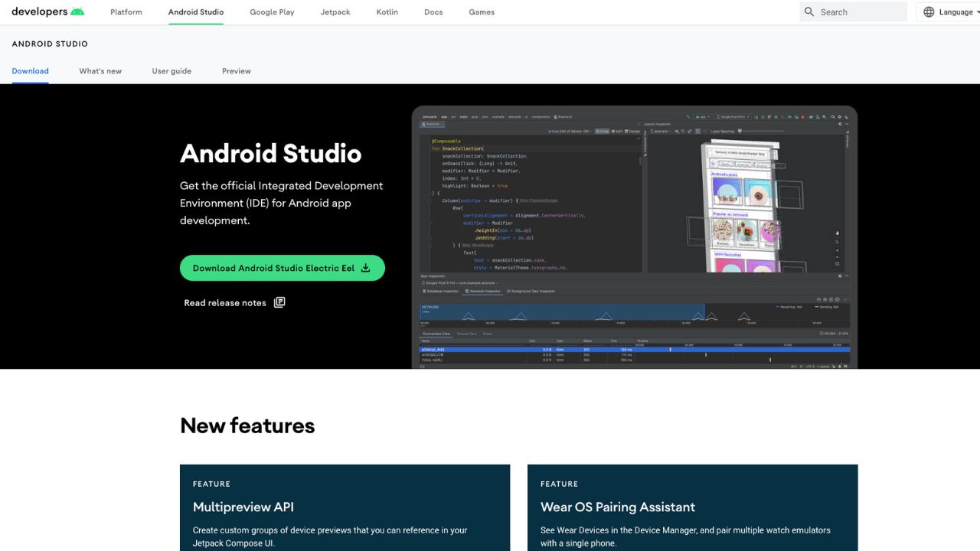
Task: Open Docs in the top navigation
Action: pos(433,12)
